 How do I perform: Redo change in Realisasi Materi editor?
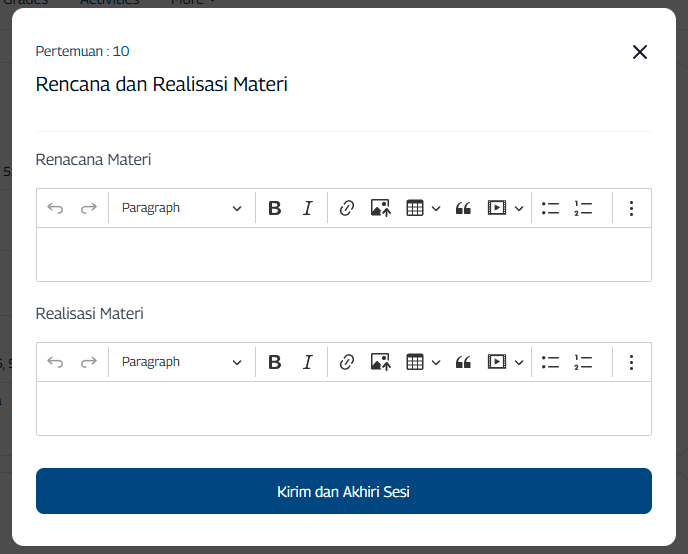[x=89, y=362]
